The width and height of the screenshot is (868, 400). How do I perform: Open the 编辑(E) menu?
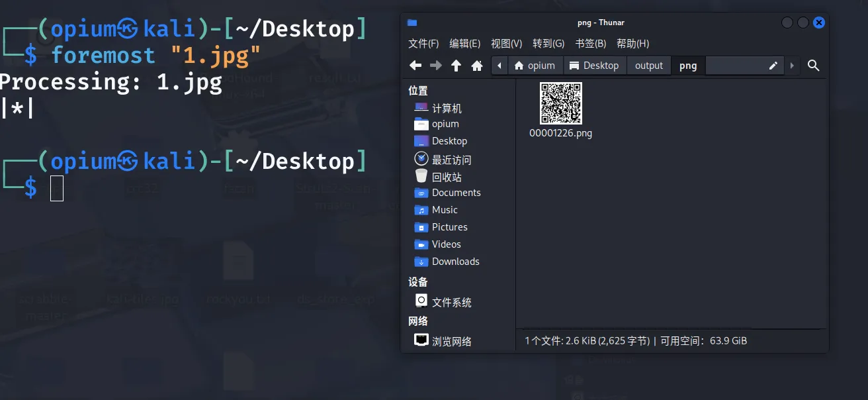[464, 44]
